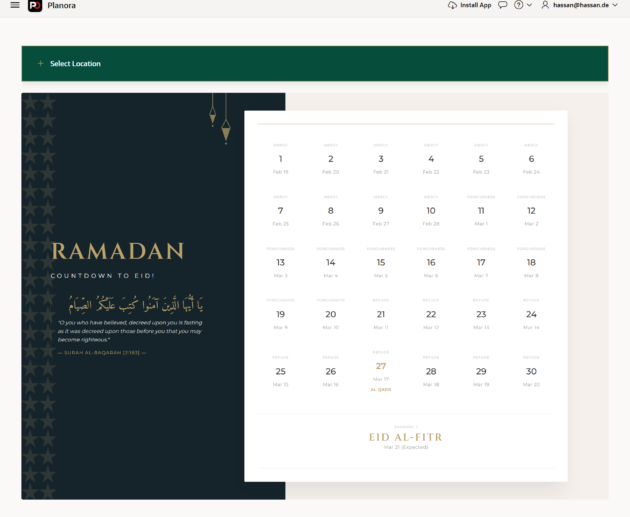
Task: Select Ramadan day 25, Mar 15
Action: point(280,372)
